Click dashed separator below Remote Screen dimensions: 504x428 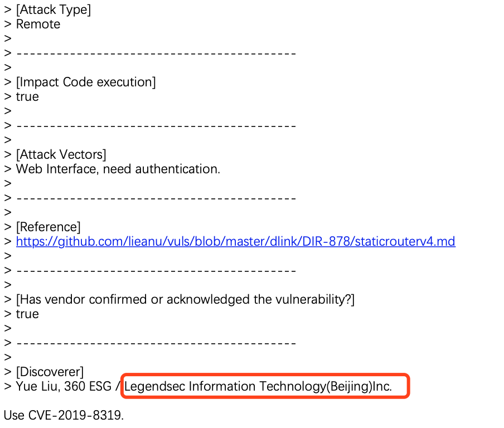pos(156,53)
